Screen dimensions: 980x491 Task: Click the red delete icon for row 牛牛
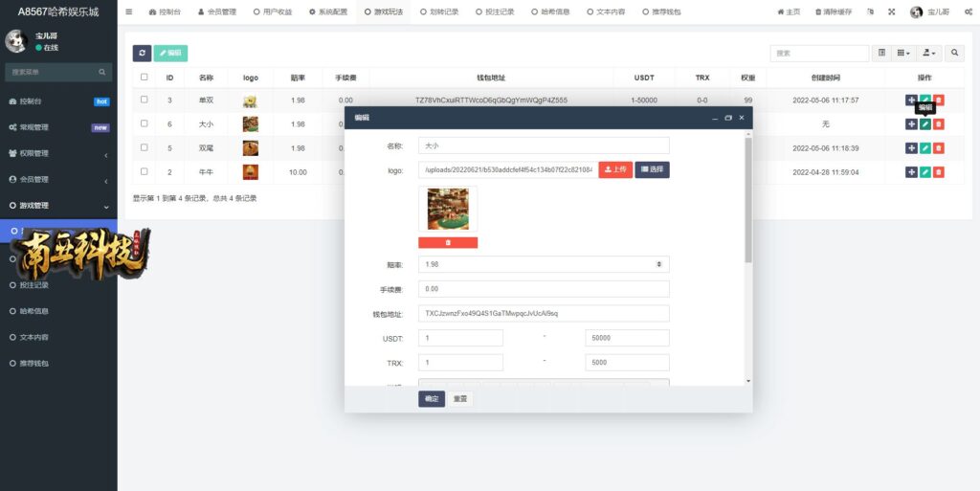[x=938, y=171]
